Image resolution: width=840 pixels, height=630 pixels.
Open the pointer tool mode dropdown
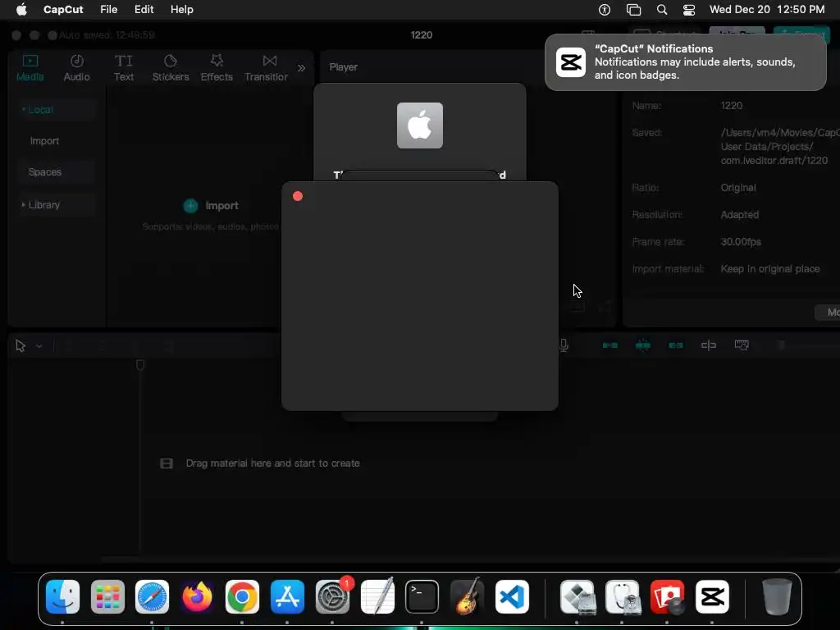coord(39,347)
